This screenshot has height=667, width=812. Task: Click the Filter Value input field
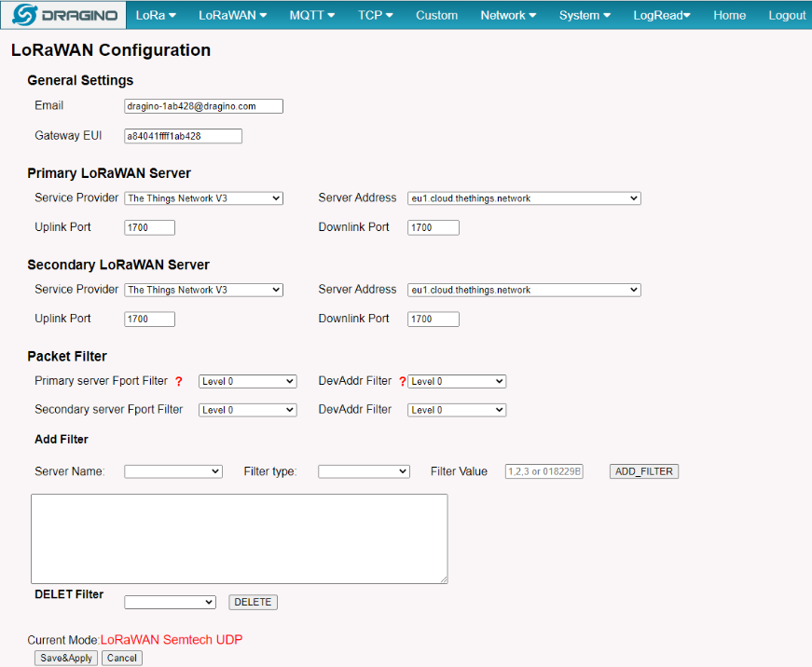coord(544,471)
